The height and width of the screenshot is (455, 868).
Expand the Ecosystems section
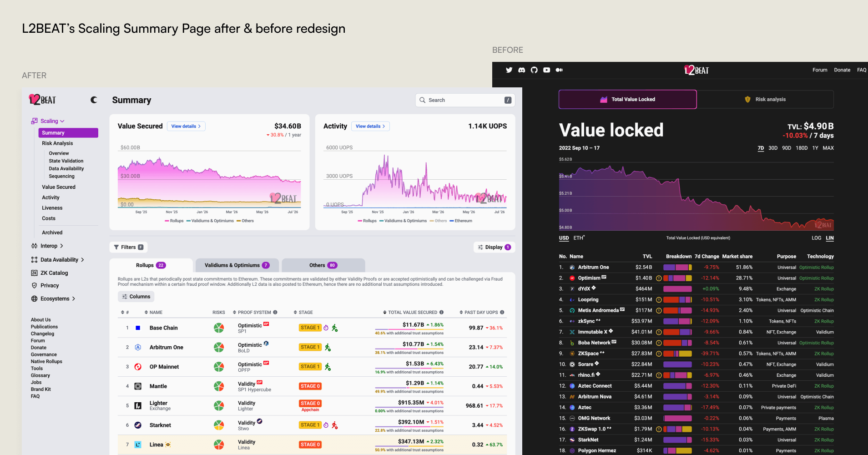point(53,299)
